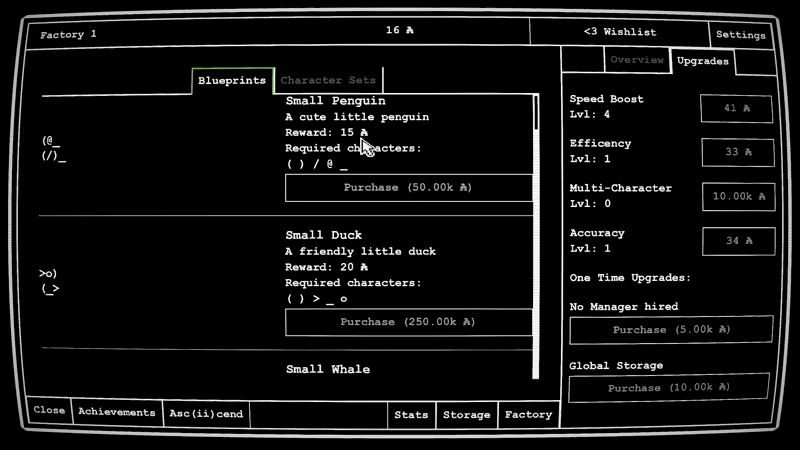Image resolution: width=800 pixels, height=450 pixels.
Task: Purchase Global Storage for 10.00k
Action: pyautogui.click(x=669, y=388)
